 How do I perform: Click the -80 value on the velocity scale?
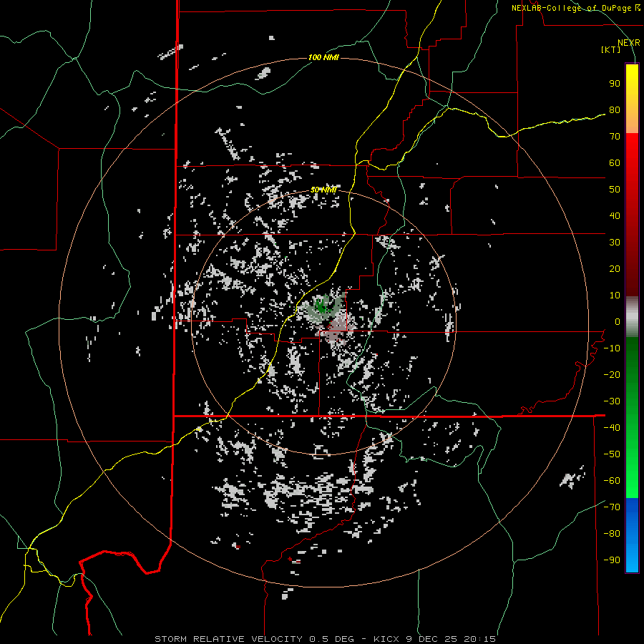pyautogui.click(x=612, y=534)
